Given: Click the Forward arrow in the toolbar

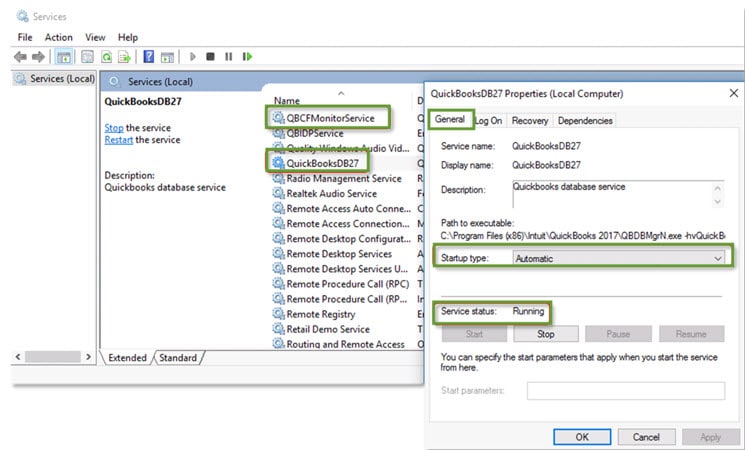Looking at the screenshot, I should (x=38, y=57).
